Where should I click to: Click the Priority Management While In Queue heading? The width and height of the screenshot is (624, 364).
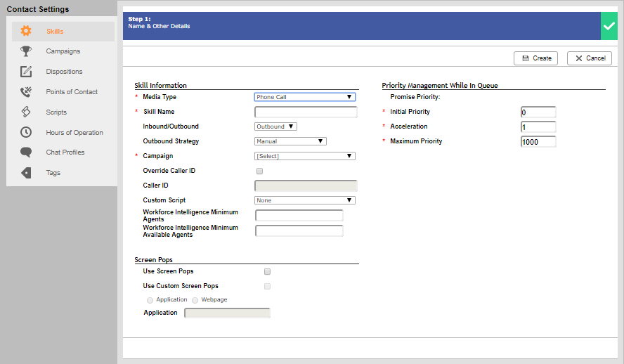(440, 86)
